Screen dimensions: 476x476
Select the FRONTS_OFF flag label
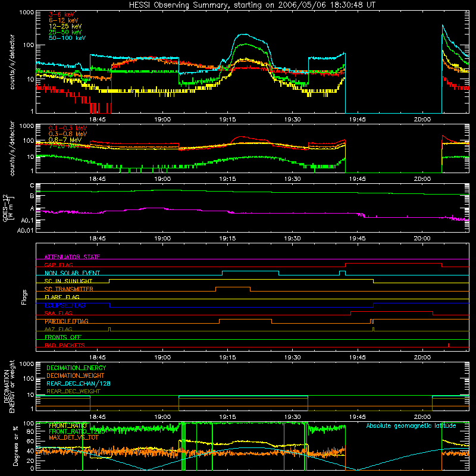(63, 337)
